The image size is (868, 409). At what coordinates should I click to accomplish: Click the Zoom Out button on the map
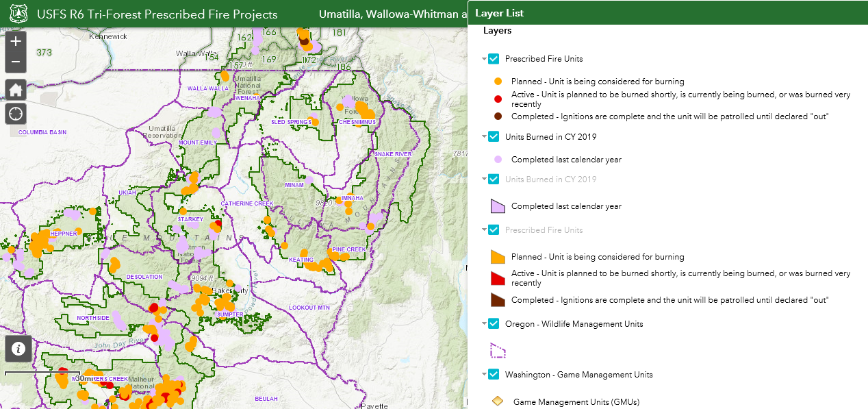pos(15,62)
